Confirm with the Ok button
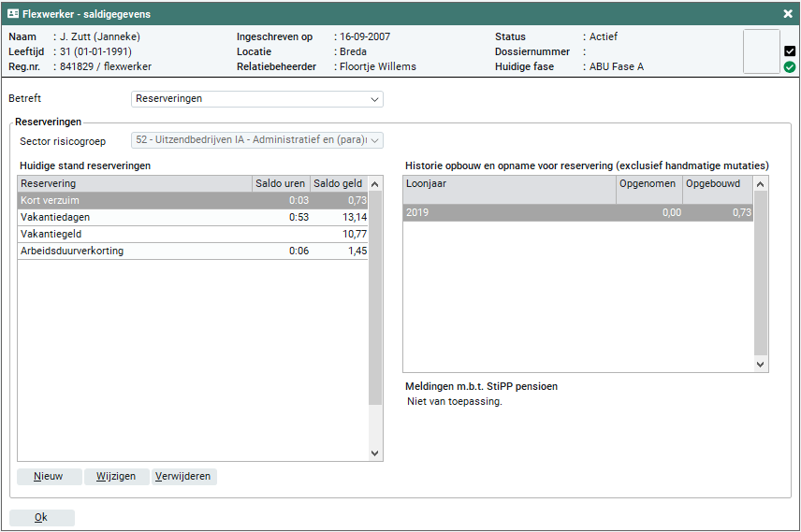Viewport: 801px width, 532px height. coord(41,518)
